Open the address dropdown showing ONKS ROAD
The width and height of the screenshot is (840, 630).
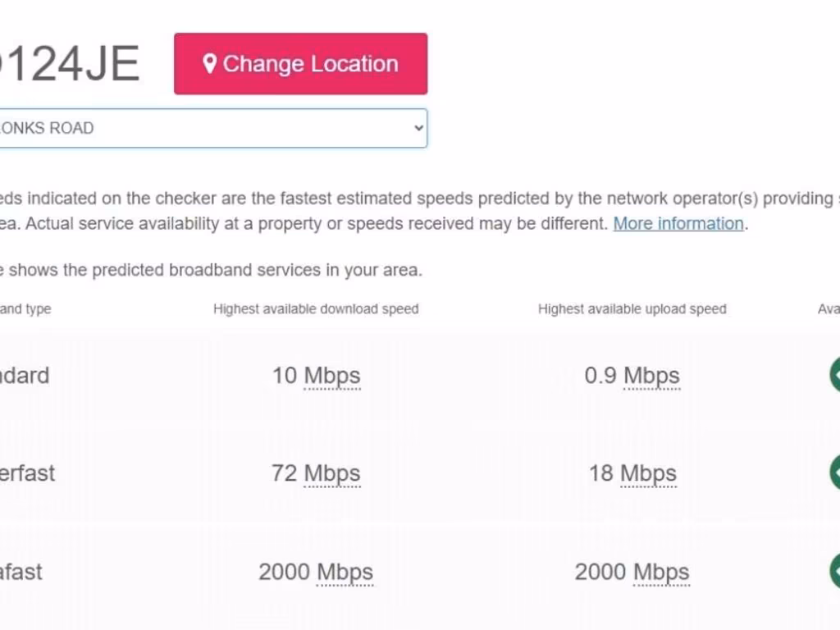pyautogui.click(x=205, y=128)
